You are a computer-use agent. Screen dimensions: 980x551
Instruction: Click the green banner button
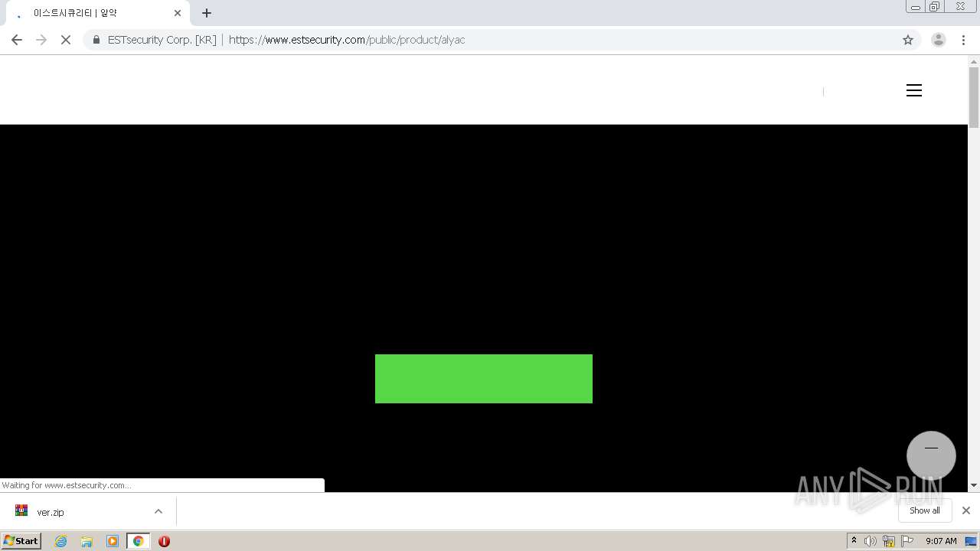point(484,379)
